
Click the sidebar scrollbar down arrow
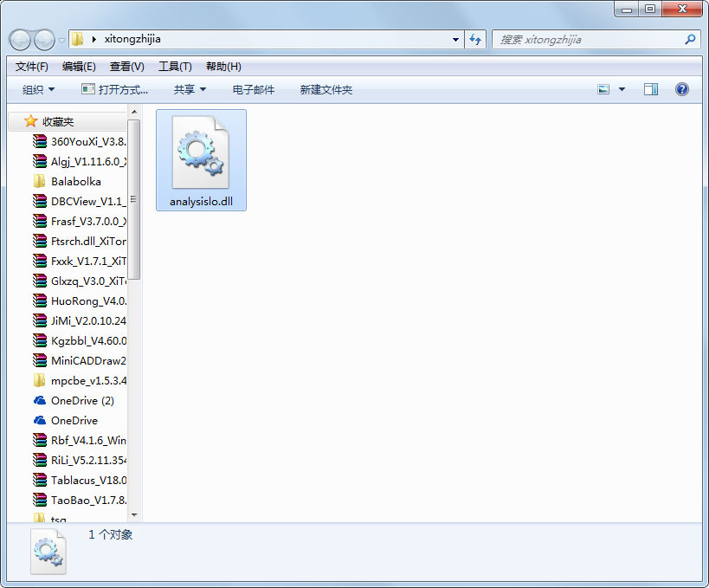click(x=134, y=514)
